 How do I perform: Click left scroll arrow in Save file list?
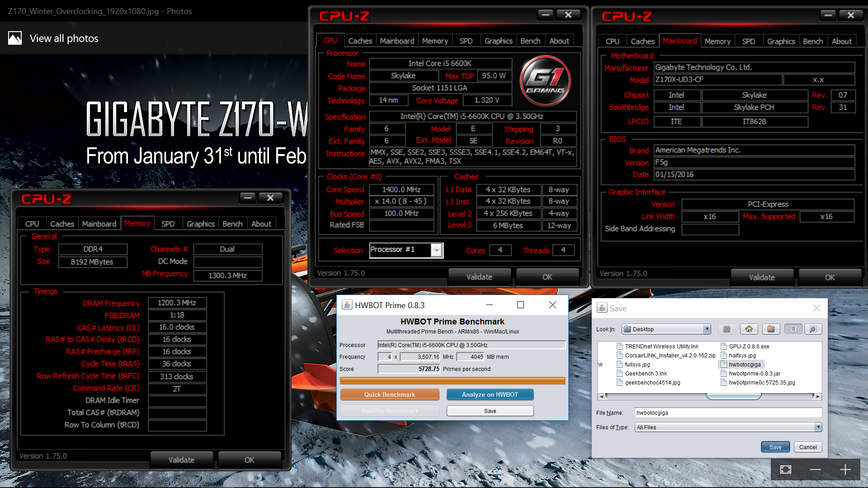pos(601,396)
